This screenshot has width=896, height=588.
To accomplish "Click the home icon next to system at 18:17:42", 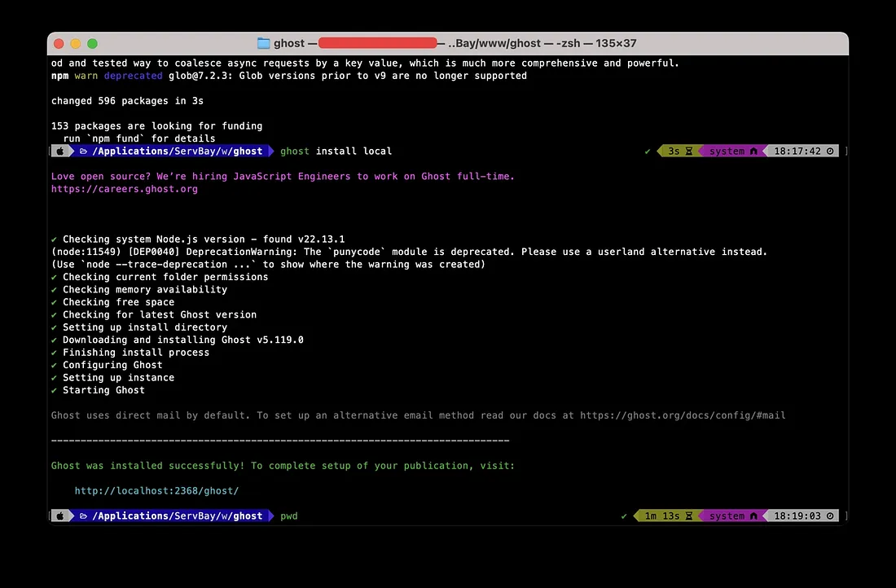I will pyautogui.click(x=753, y=151).
